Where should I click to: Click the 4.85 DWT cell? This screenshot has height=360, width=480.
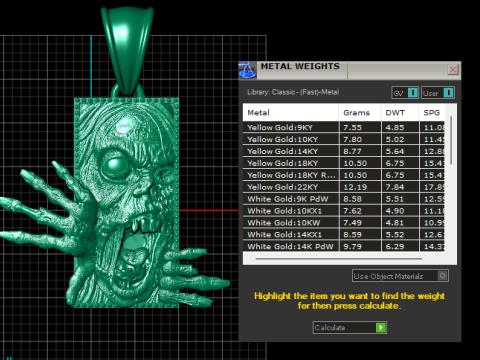(x=400, y=127)
